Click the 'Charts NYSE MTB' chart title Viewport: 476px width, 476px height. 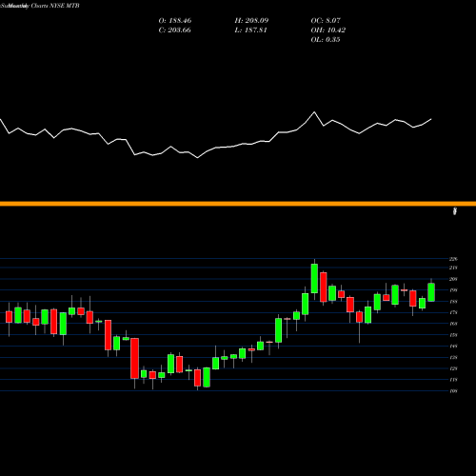point(54,6)
